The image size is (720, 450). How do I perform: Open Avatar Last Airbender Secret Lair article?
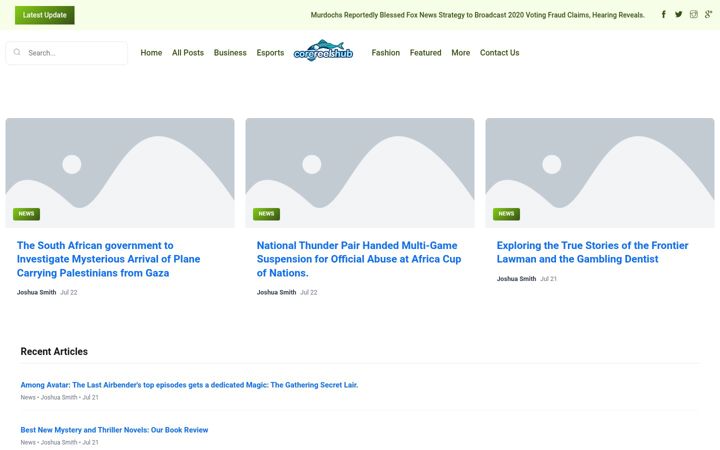click(189, 385)
